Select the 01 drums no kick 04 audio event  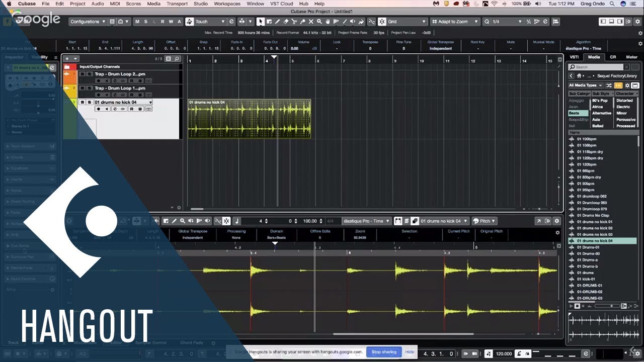tap(249, 119)
